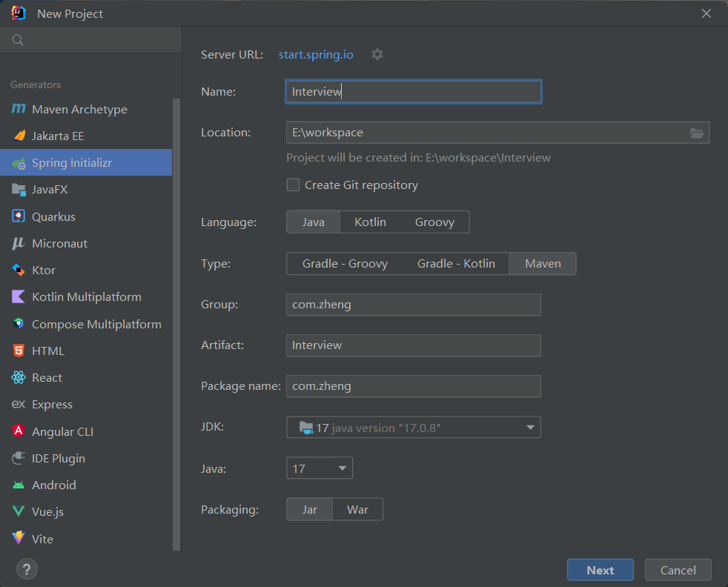Open help with the question mark icon
Screen dimensions: 728x587
(27, 569)
